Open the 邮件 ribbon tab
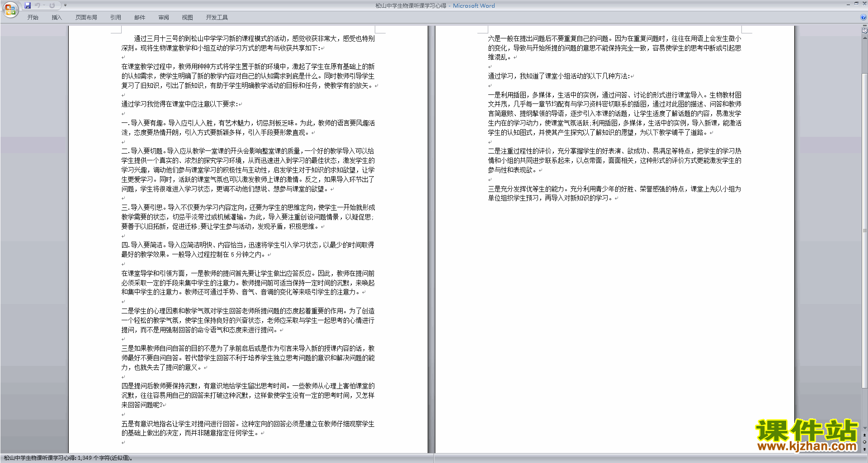Image resolution: width=868 pixels, height=463 pixels. click(x=140, y=17)
